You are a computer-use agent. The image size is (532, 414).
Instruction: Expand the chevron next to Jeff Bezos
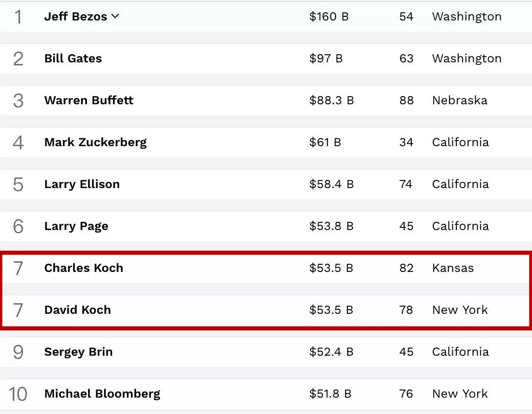pos(115,16)
